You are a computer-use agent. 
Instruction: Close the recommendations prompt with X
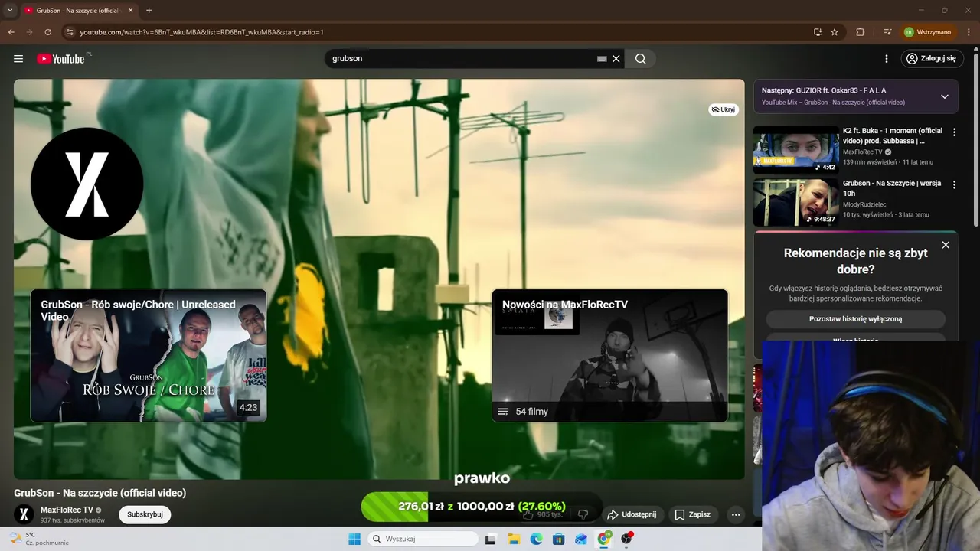coord(946,245)
